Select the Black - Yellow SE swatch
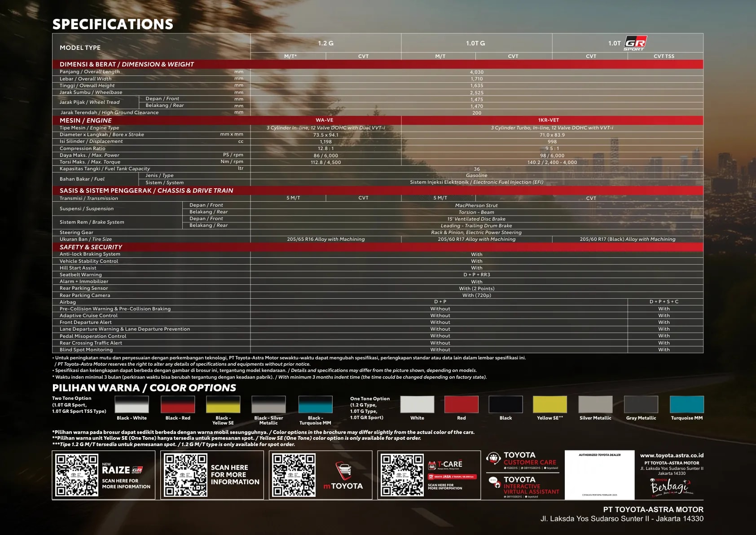The image size is (756, 535). pos(223,404)
